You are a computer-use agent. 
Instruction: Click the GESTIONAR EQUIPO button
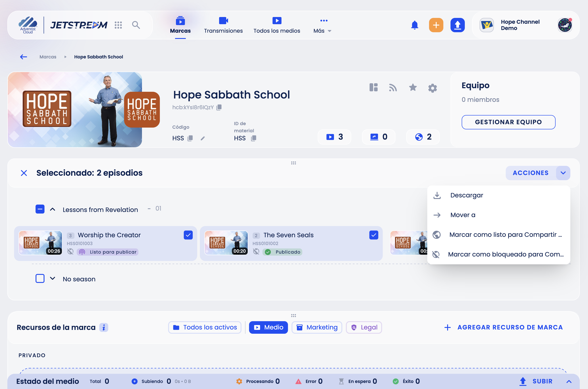click(508, 122)
